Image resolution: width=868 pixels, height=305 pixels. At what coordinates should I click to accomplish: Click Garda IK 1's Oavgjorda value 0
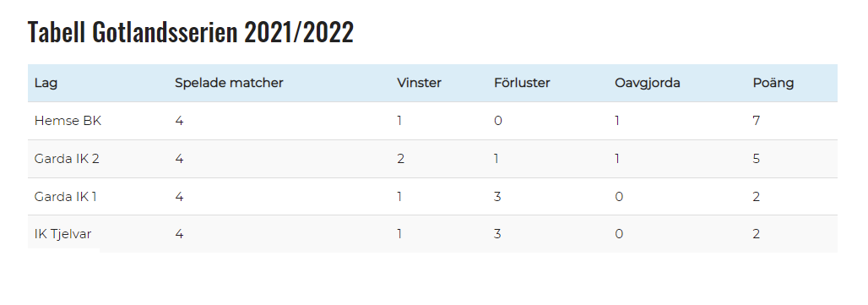click(x=619, y=197)
